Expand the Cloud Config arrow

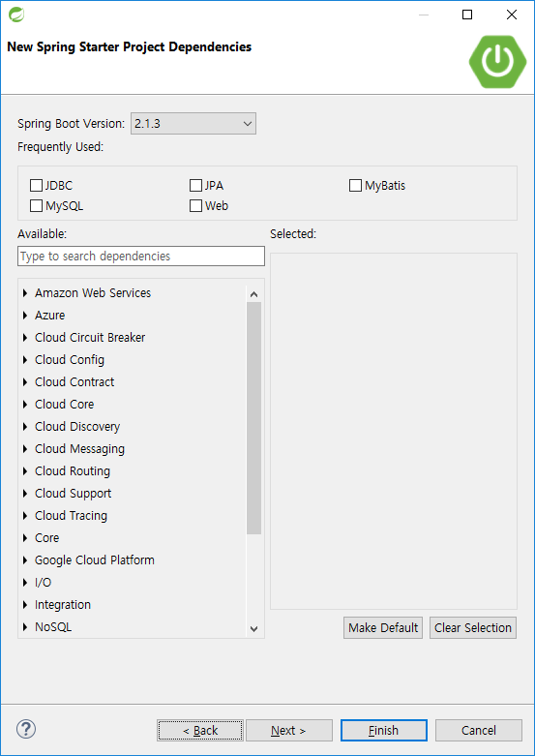25,360
